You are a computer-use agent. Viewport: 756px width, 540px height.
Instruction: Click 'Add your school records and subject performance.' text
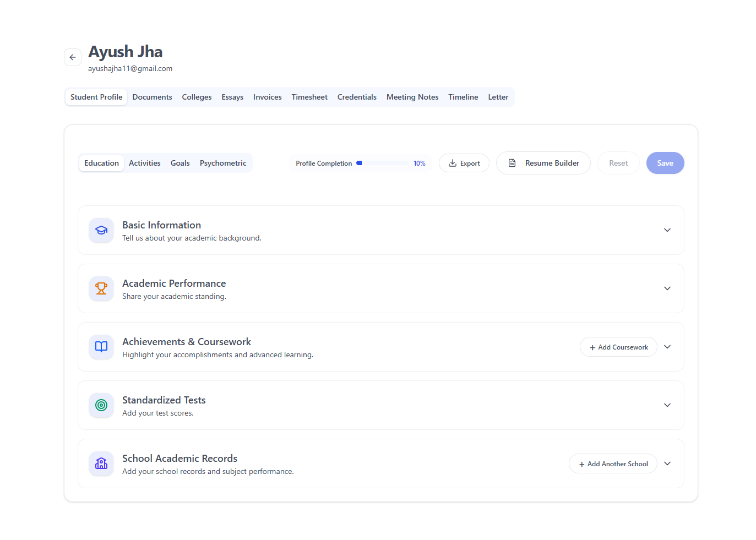click(208, 471)
